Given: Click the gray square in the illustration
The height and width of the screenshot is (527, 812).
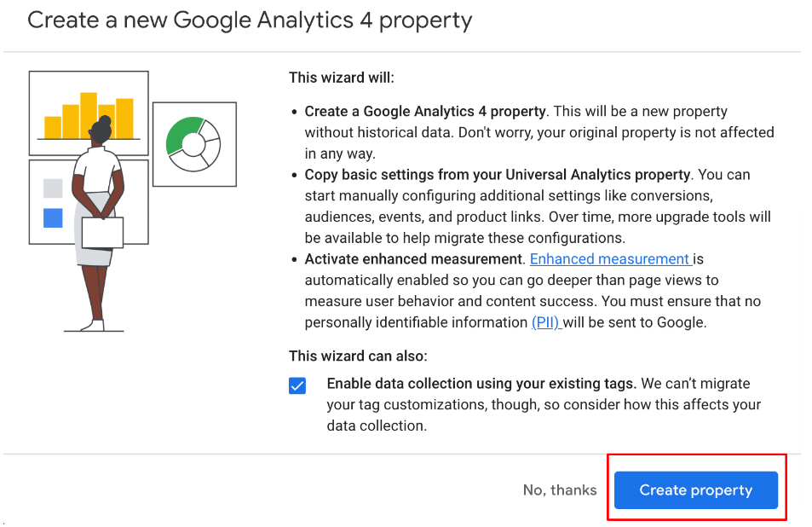Looking at the screenshot, I should (x=53, y=188).
